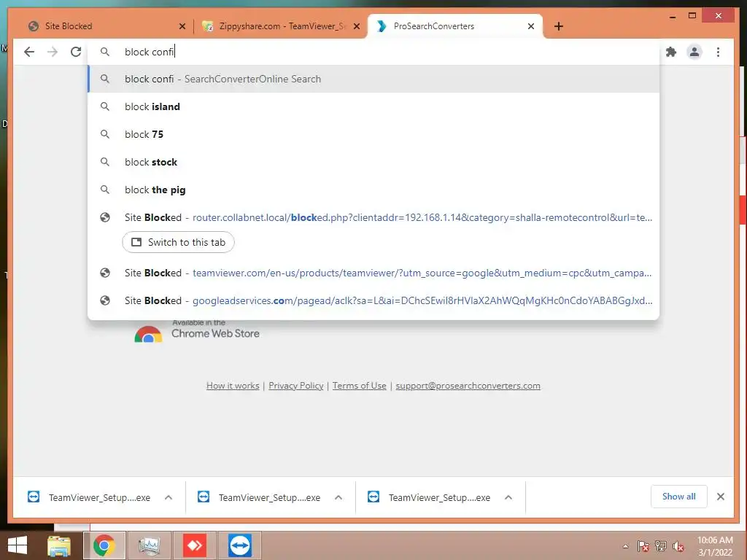Choose the 'block the pig' suggestion
The height and width of the screenshot is (560, 747).
click(373, 190)
